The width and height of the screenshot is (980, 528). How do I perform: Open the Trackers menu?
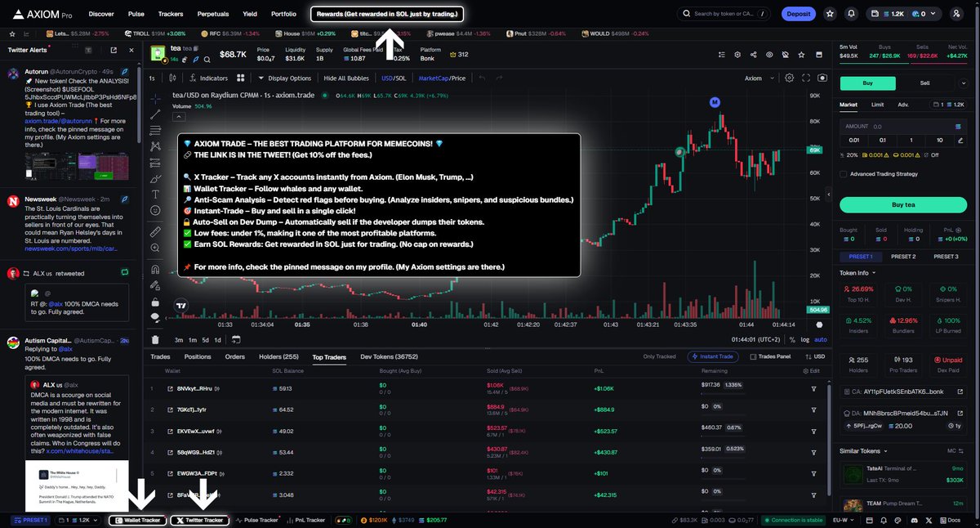click(171, 14)
